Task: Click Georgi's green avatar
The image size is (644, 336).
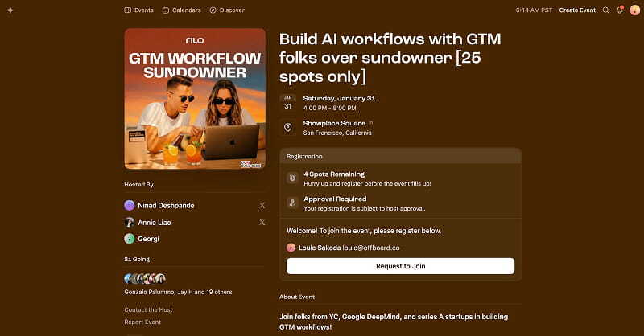Action: tap(130, 239)
